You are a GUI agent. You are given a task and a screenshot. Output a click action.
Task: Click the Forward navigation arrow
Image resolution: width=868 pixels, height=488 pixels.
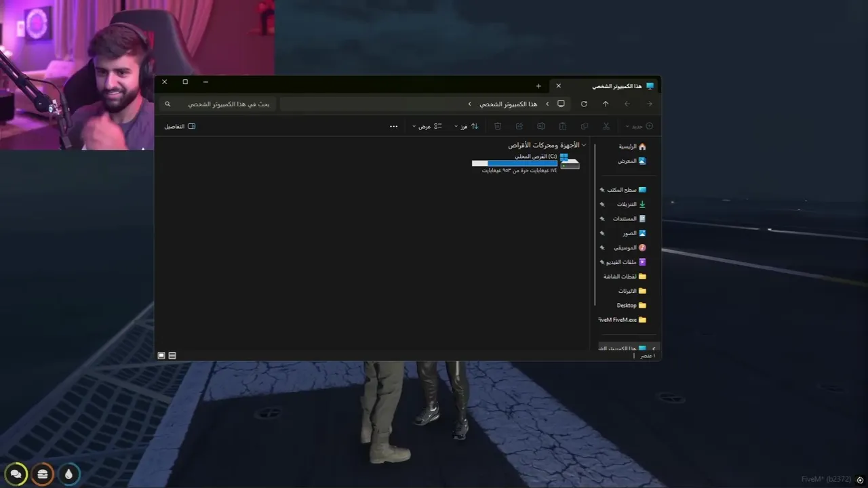[x=627, y=104]
